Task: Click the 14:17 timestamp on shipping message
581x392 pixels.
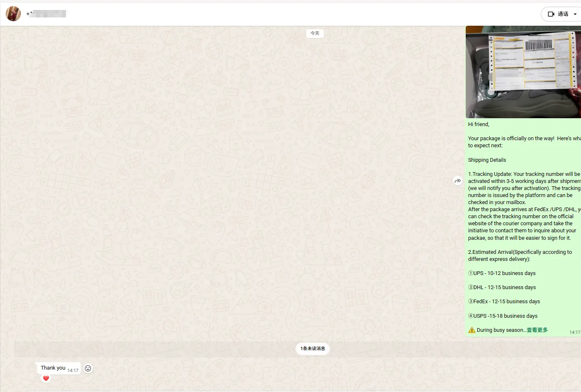Action: 574,332
